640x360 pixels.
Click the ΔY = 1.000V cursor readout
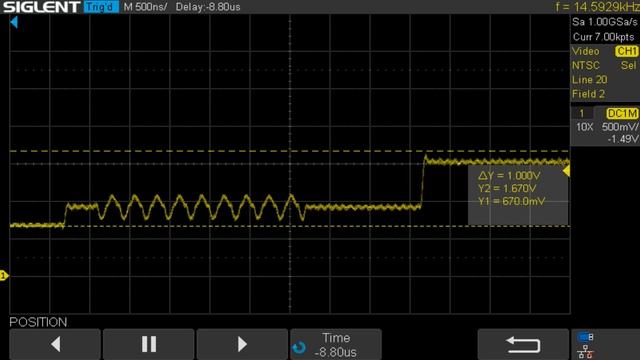[509, 176]
